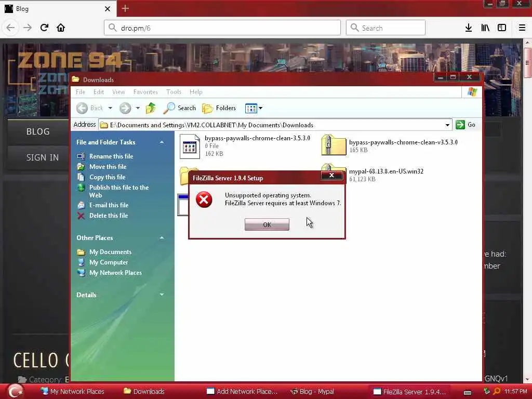Screen dimensions: 532x399
Task: Close the Blog browser tab
Action: pyautogui.click(x=107, y=9)
